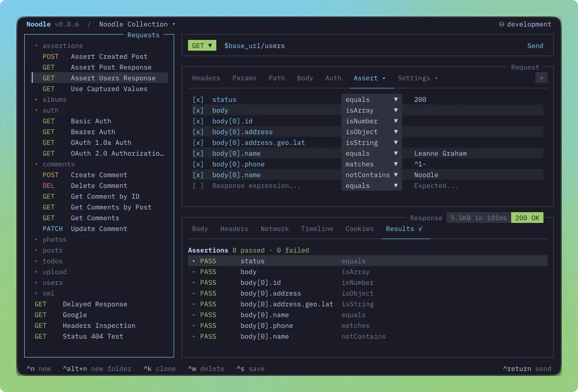This screenshot has width=578, height=392.
Task: Click the ^alt+n new folder command
Action: pos(97,369)
